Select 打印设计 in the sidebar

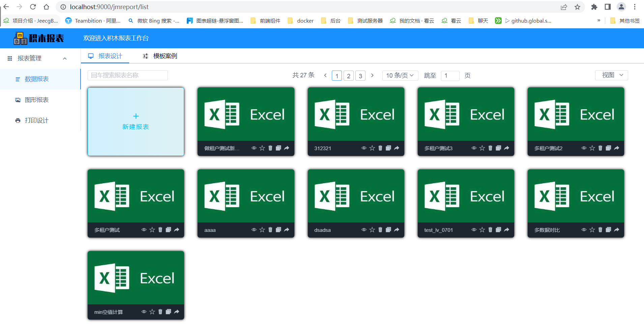tap(40, 120)
